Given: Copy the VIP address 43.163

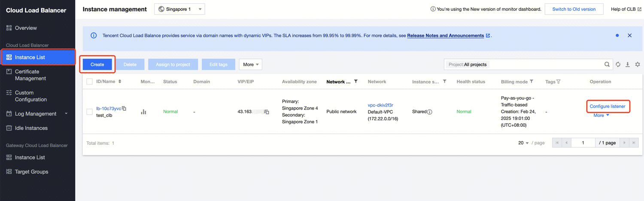Looking at the screenshot, I should (x=267, y=112).
